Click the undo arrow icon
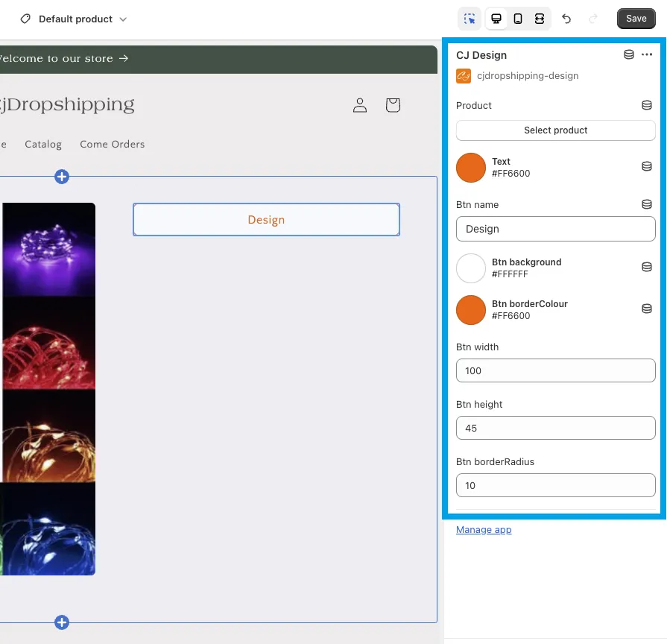The width and height of the screenshot is (667, 644). click(x=566, y=19)
